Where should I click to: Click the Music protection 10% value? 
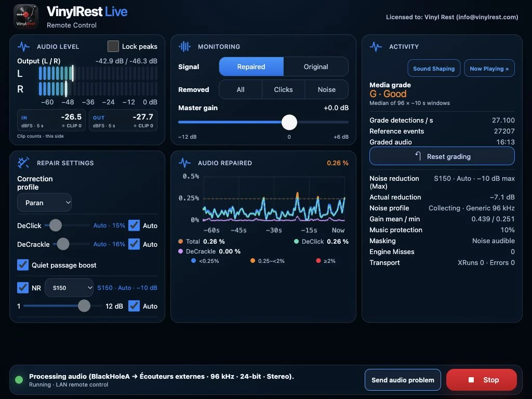tap(508, 230)
